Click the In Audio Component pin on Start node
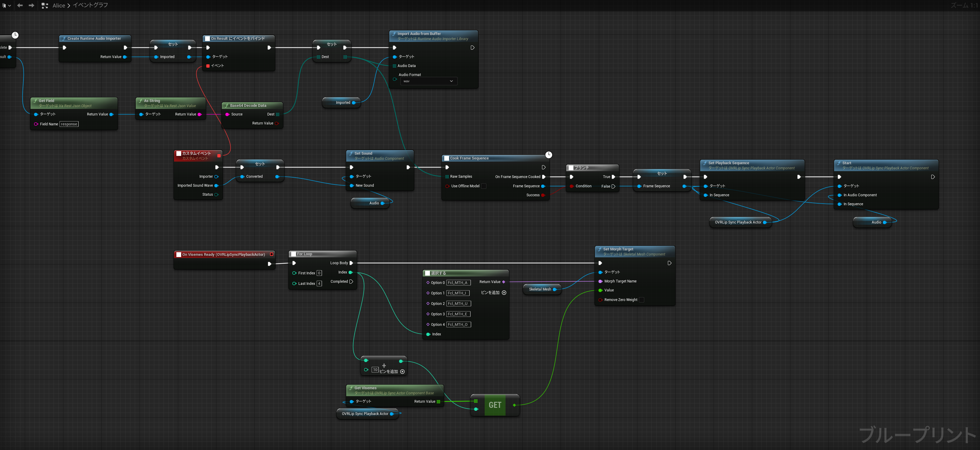980x450 pixels. (839, 195)
